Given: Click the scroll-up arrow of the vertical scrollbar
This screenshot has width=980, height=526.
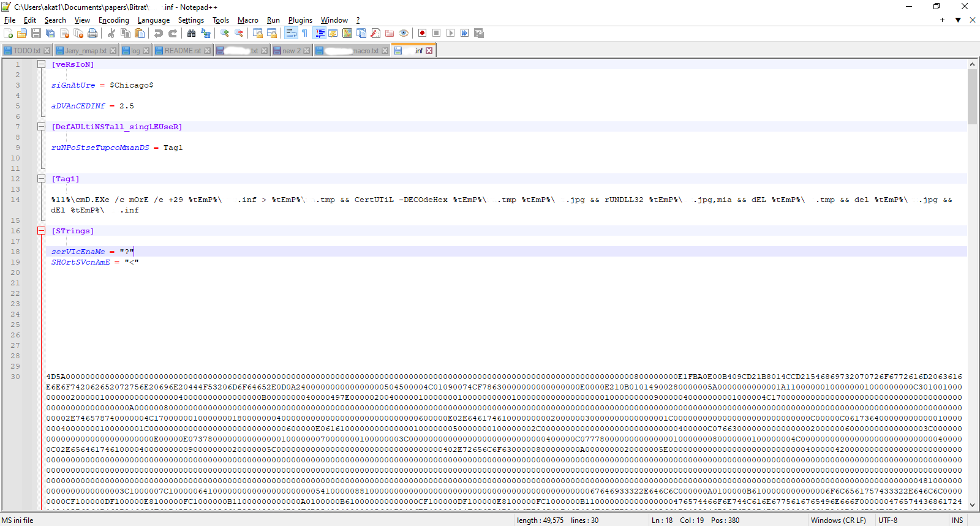Looking at the screenshot, I should (x=972, y=64).
